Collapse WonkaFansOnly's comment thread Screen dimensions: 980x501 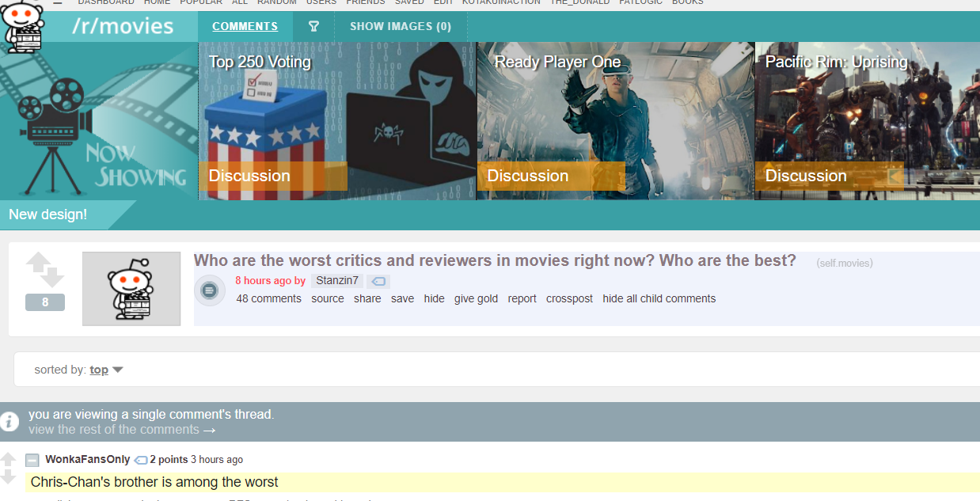point(32,460)
